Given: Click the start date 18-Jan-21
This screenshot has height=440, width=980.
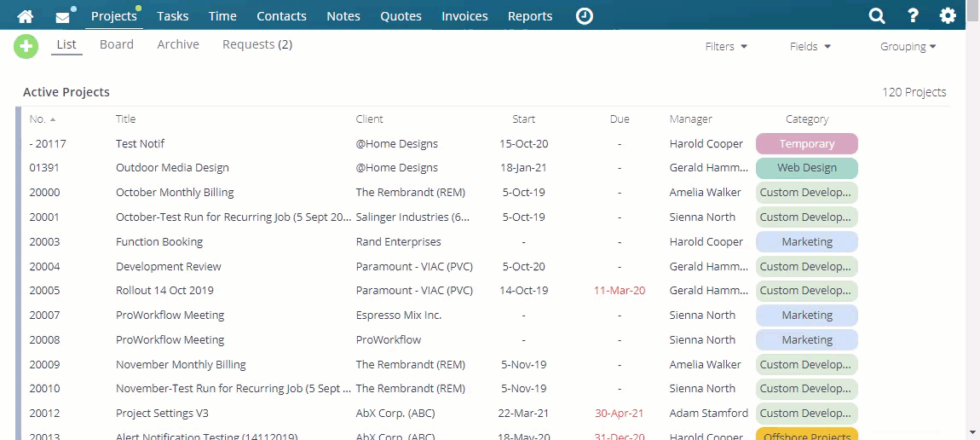Looking at the screenshot, I should click(x=524, y=168).
